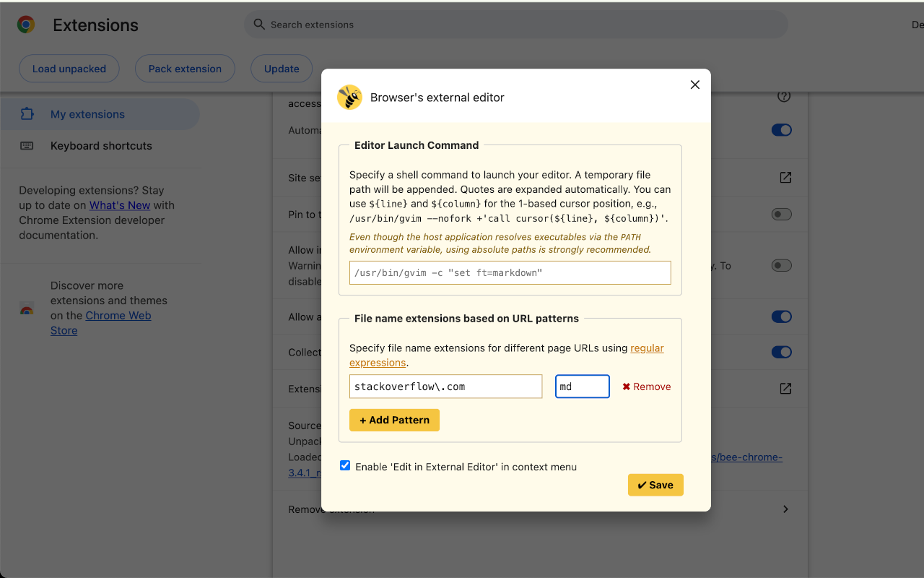Click the Extensions page title
The width and height of the screenshot is (924, 578).
click(x=95, y=25)
